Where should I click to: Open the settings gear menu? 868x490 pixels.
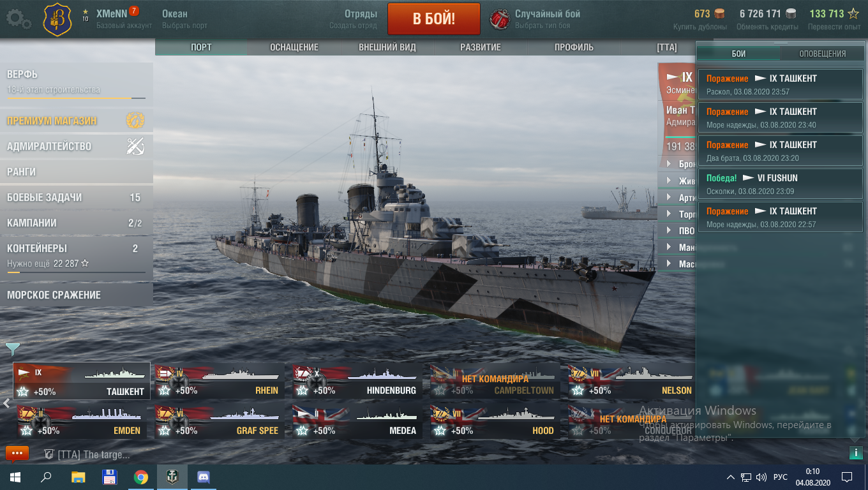click(x=19, y=19)
